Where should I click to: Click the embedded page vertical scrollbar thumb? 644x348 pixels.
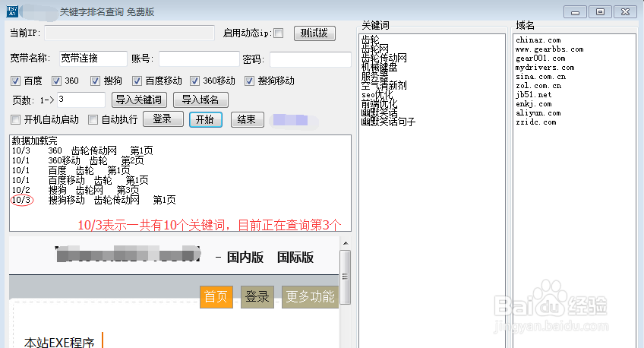346,277
